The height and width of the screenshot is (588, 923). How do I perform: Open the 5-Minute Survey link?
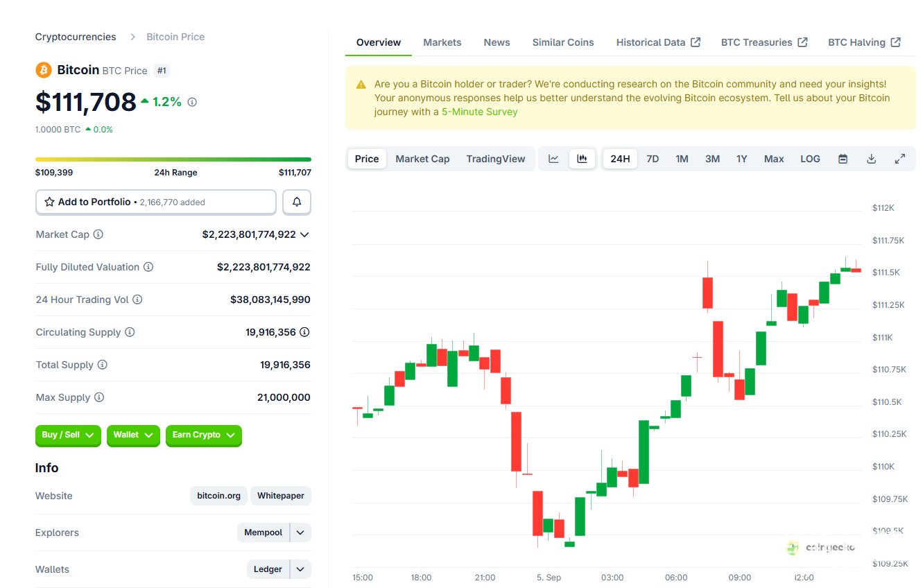click(479, 112)
